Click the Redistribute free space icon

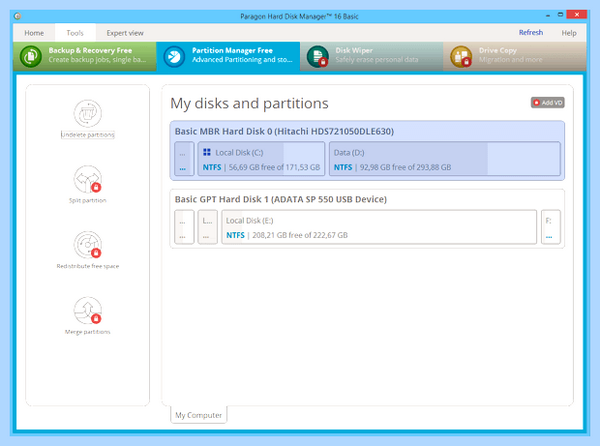pos(88,245)
